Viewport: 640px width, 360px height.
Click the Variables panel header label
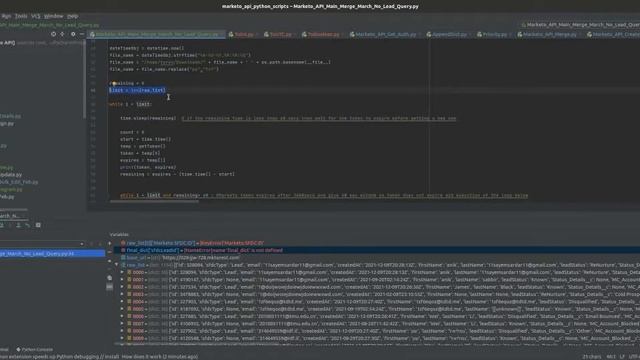coord(119,234)
